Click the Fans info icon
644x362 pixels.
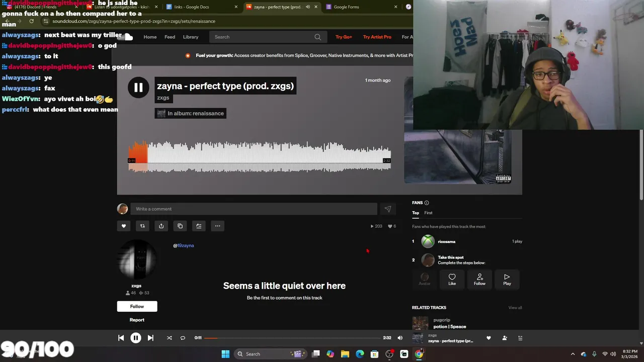[427, 203]
